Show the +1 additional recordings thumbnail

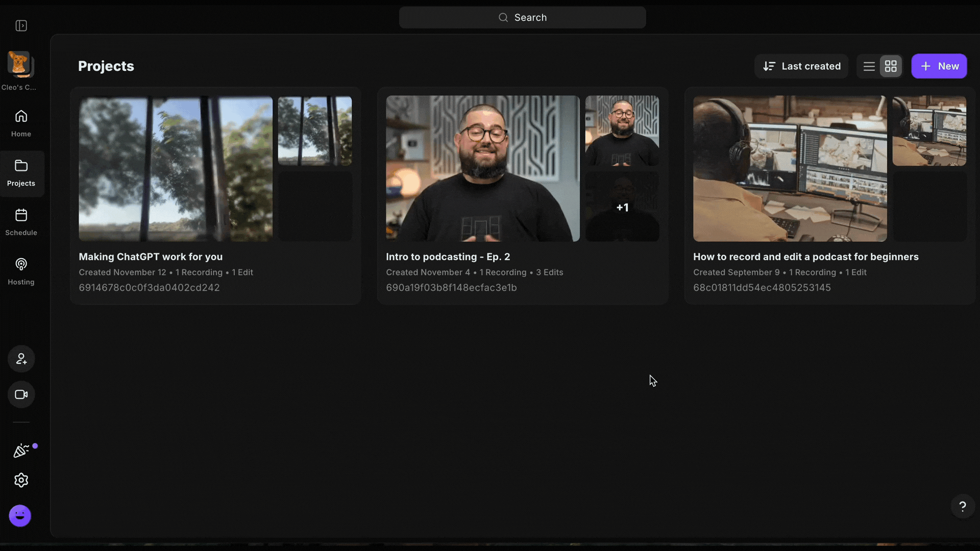coord(622,207)
